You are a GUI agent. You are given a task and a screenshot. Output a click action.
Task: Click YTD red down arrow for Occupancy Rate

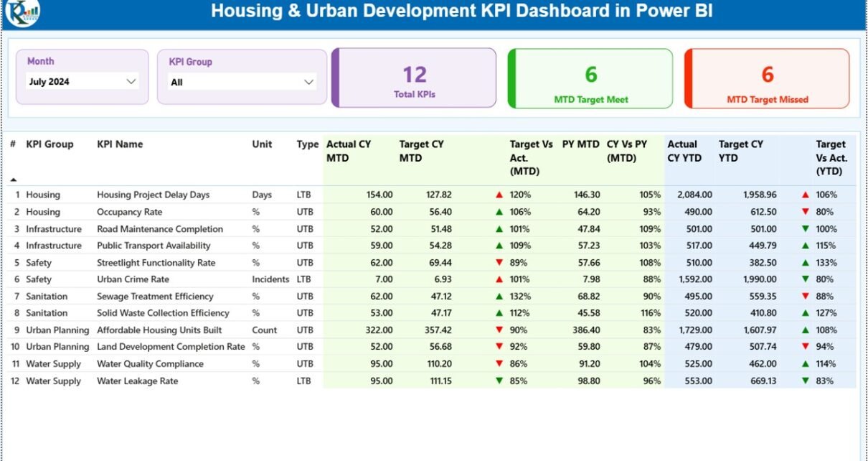[805, 212]
